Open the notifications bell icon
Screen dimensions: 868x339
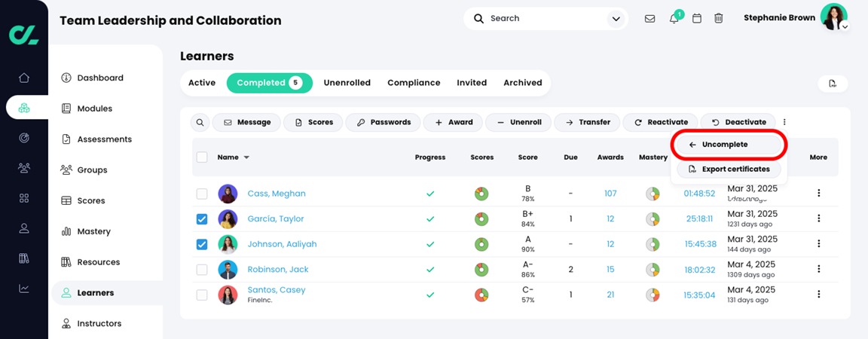[674, 19]
